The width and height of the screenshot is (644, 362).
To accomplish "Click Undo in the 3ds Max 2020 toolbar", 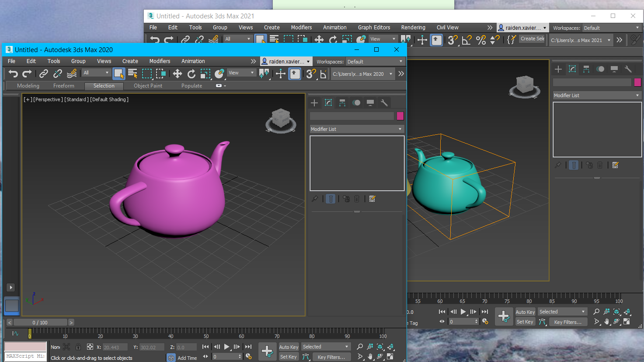I will point(13,74).
